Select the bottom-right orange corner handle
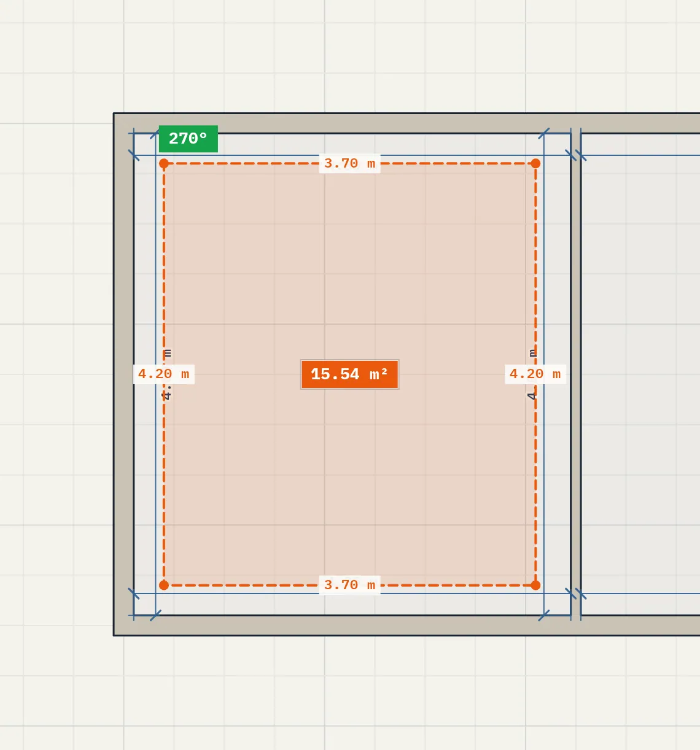This screenshot has width=700, height=750. pos(535,586)
